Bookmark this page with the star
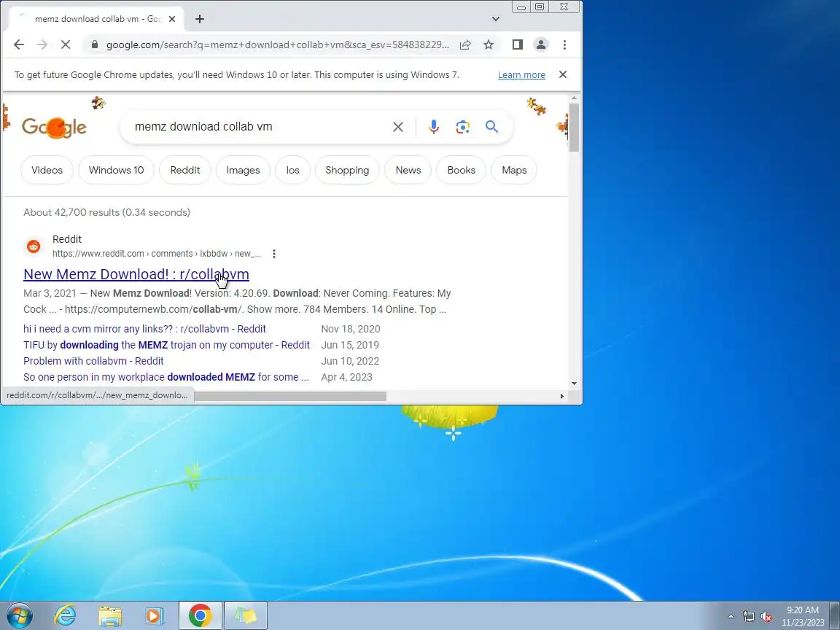This screenshot has height=630, width=840. click(x=488, y=44)
